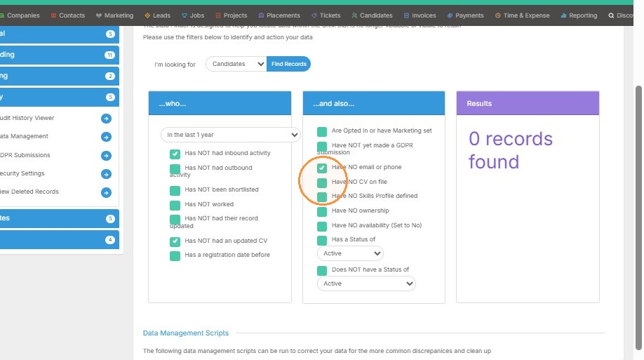Screen dimensions: 644x360
Task: Click the Jobs icon in navbar
Action: tap(184, 15)
